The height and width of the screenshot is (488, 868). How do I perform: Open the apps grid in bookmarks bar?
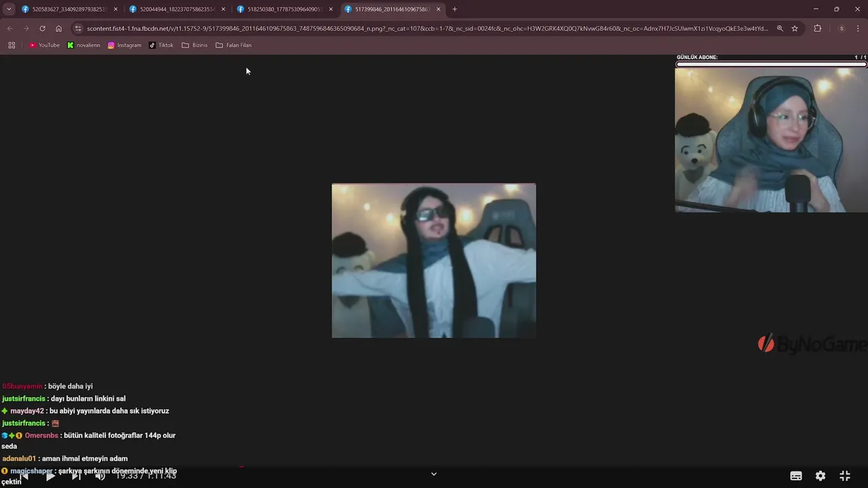[12, 45]
